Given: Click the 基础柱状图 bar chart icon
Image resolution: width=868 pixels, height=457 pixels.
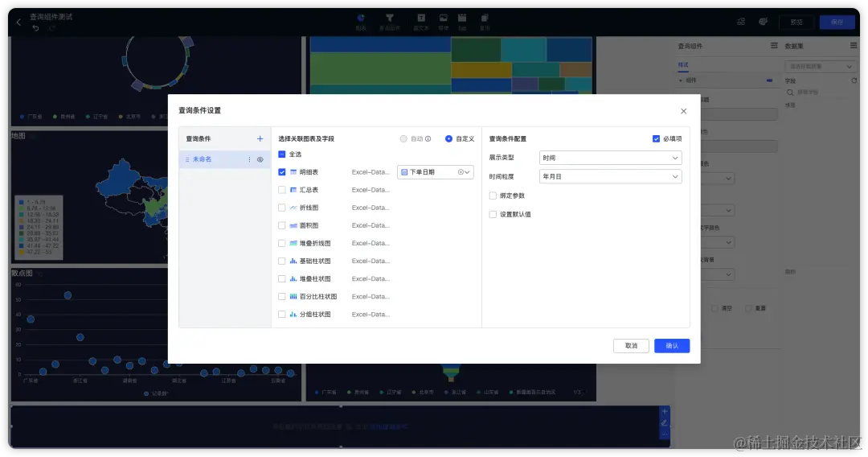Looking at the screenshot, I should [x=293, y=261].
